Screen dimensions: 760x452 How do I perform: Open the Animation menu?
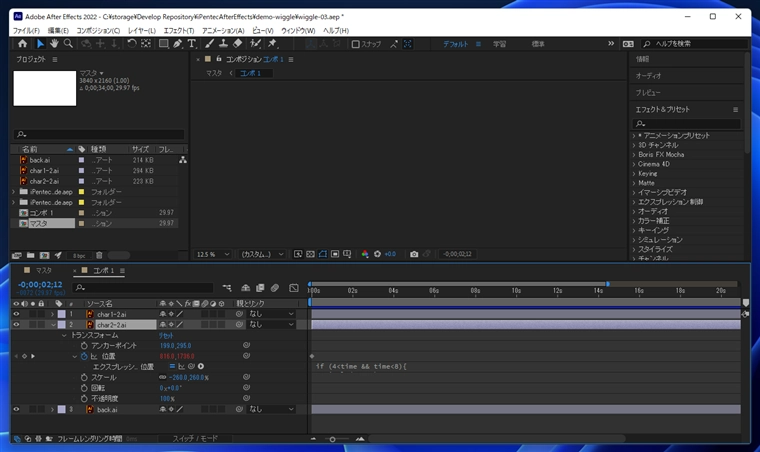223,31
